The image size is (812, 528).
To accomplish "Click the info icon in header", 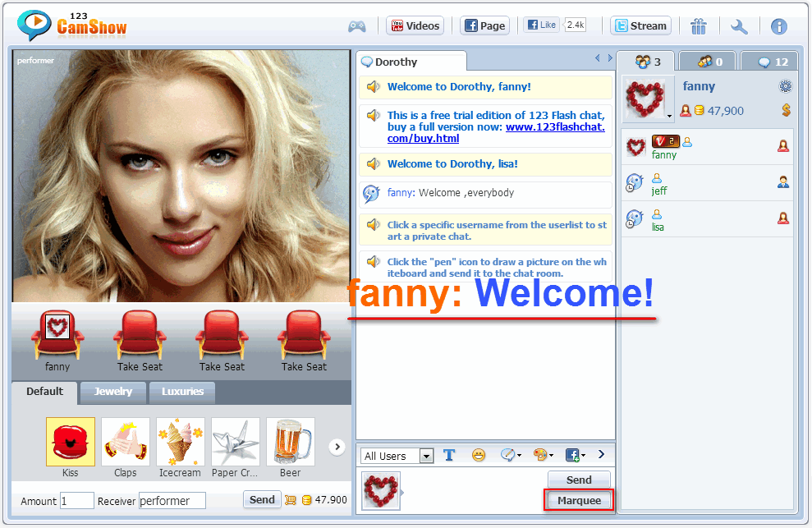I will click(x=778, y=26).
